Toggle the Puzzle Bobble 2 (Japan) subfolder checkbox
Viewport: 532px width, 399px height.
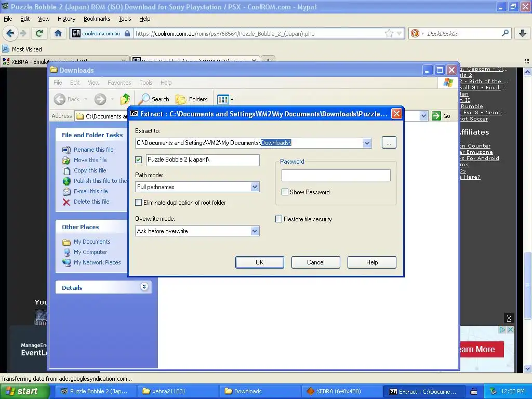(138, 159)
